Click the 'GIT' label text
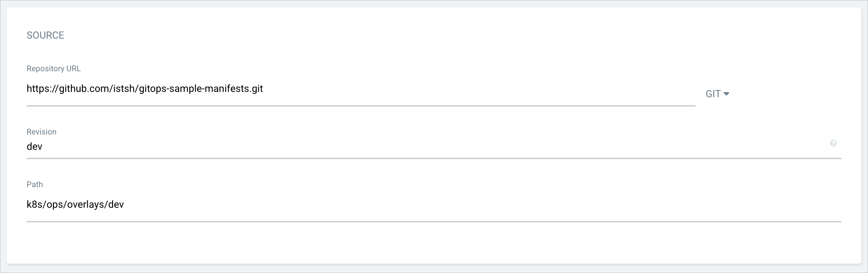868x273 pixels. pyautogui.click(x=713, y=94)
